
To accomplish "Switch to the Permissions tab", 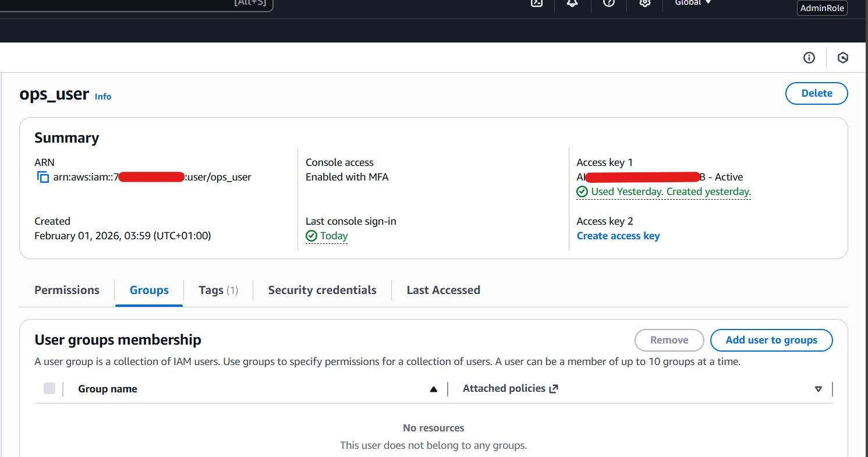I will tap(67, 290).
